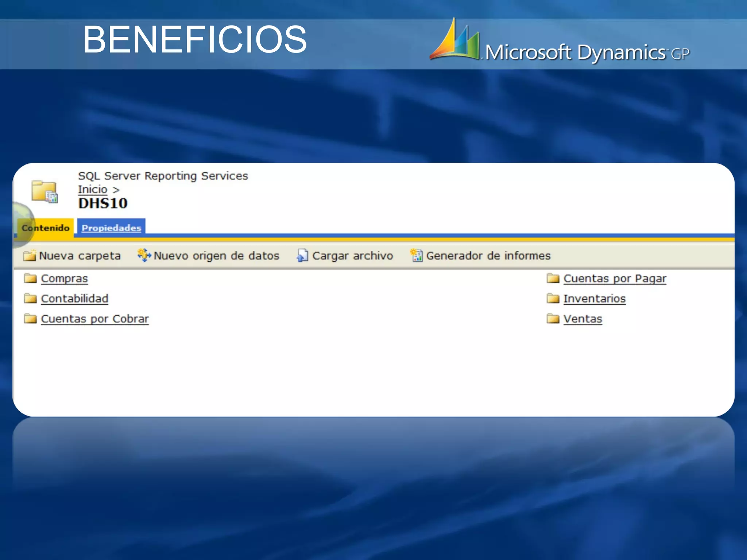The height and width of the screenshot is (560, 747).
Task: Click the Microsoft Dynamics GP logo
Action: coord(560,40)
